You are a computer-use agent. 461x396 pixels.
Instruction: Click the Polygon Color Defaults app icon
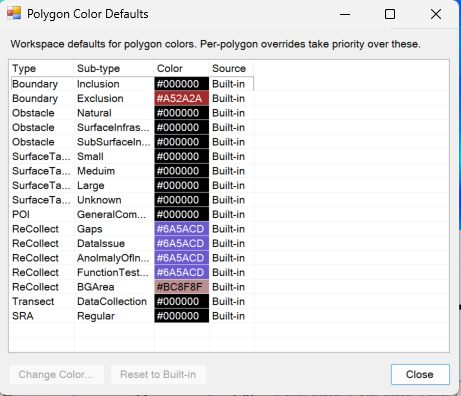(14, 14)
